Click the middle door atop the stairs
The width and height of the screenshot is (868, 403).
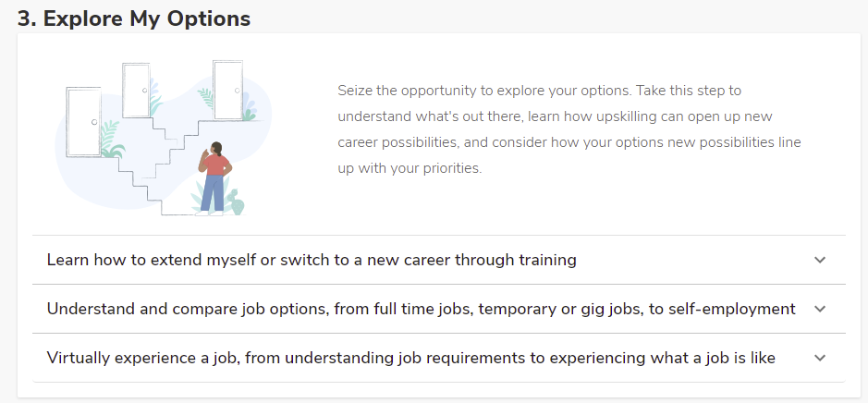coord(136,90)
